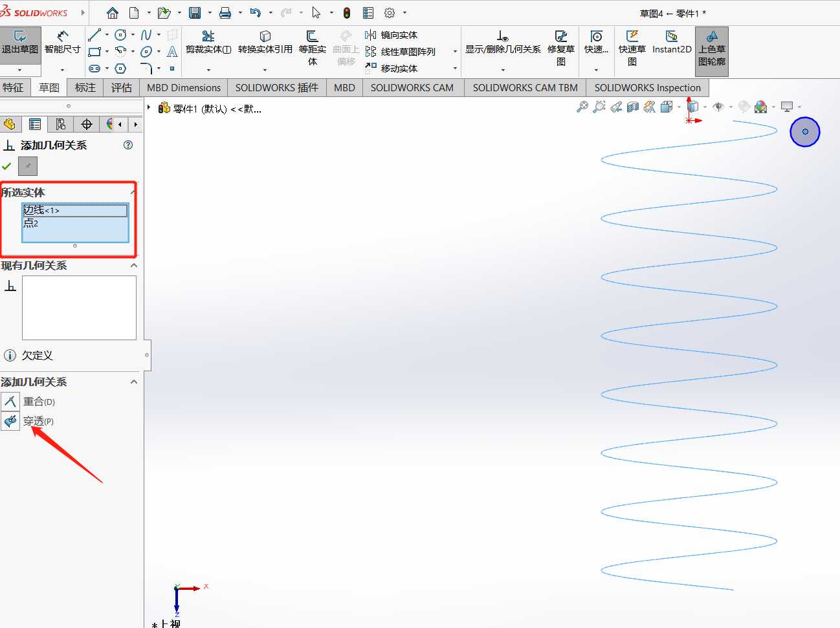Screen dimensions: 840x628
Task: Expand the 零件1 flyout tree
Action: (x=149, y=107)
